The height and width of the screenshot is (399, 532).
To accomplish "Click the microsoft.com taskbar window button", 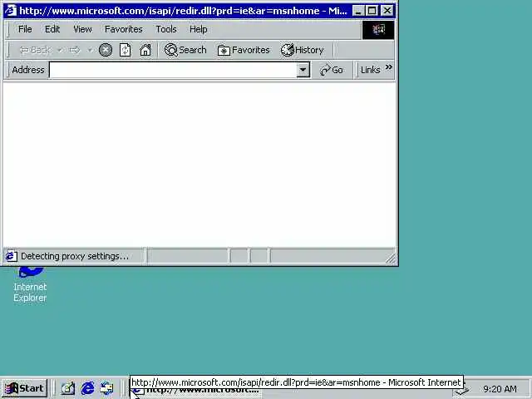I will point(195,391).
